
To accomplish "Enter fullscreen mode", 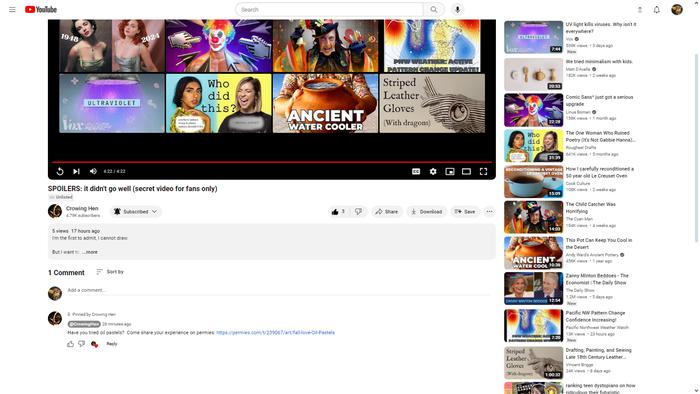I will (x=483, y=171).
